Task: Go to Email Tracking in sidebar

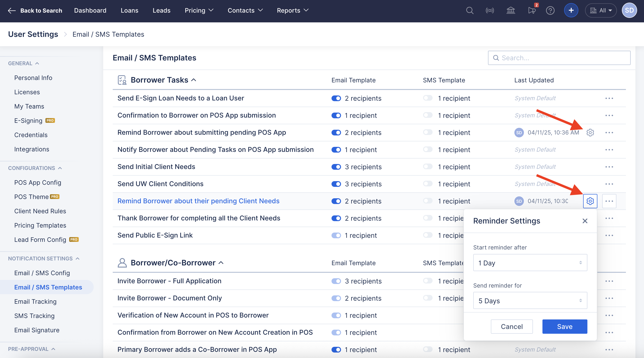Action: (35, 301)
